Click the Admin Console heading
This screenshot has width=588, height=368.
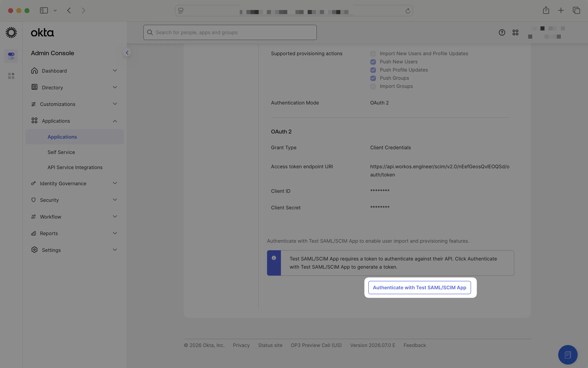tap(52, 53)
